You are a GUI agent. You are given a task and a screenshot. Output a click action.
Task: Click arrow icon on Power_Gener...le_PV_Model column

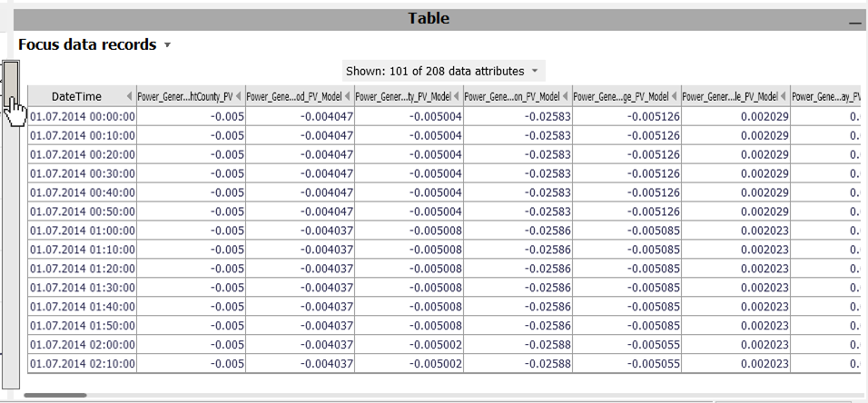[784, 96]
